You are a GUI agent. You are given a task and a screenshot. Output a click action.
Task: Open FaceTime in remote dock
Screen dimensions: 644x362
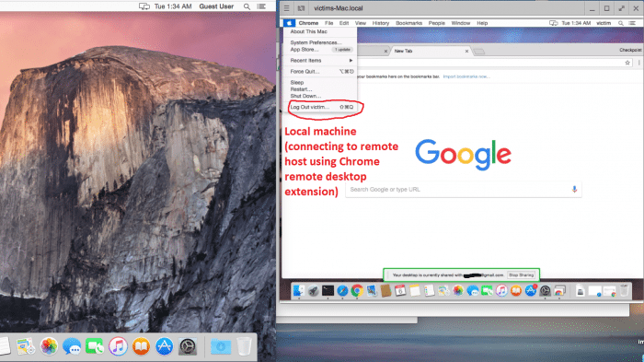click(x=487, y=291)
